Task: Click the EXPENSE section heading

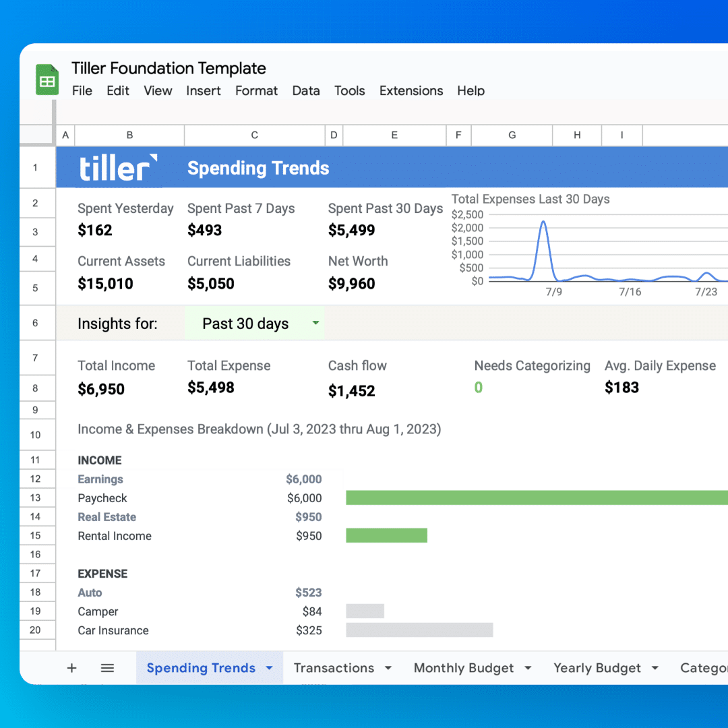Action: (102, 574)
